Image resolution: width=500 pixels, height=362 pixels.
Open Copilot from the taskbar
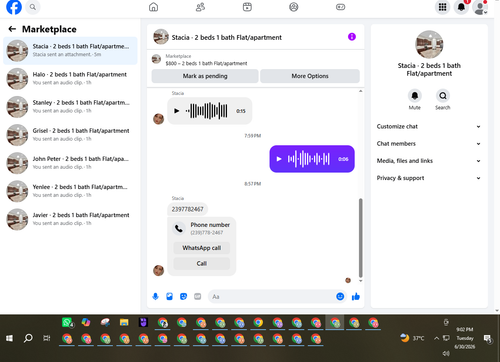86,322
